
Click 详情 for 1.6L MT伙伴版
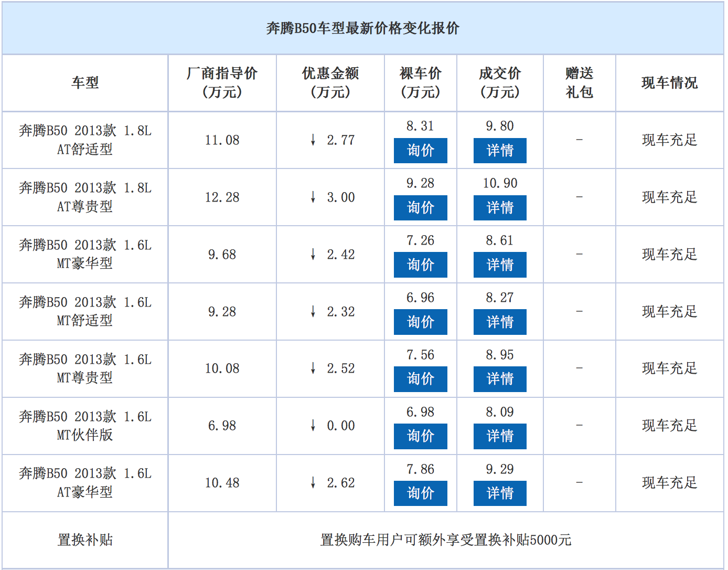pos(500,437)
